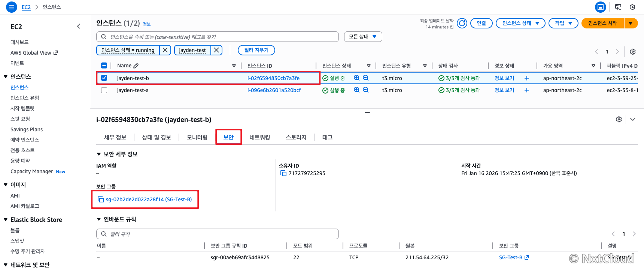Open the 인스턴스 상태 actions dropdown
The width and height of the screenshot is (644, 272).
coord(521,23)
